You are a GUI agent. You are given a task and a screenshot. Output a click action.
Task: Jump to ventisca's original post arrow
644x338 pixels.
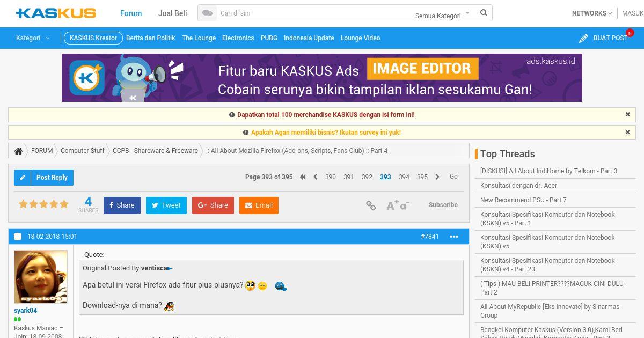click(x=170, y=268)
